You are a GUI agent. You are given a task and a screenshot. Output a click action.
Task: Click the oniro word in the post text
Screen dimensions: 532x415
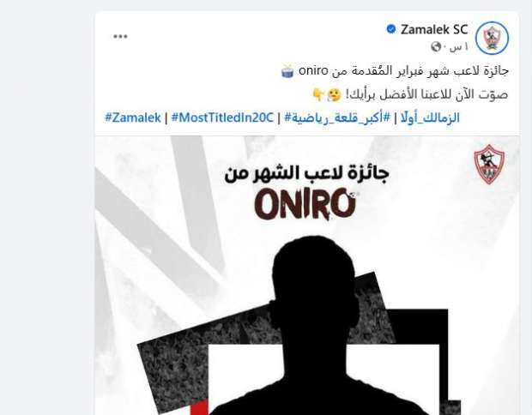313,71
